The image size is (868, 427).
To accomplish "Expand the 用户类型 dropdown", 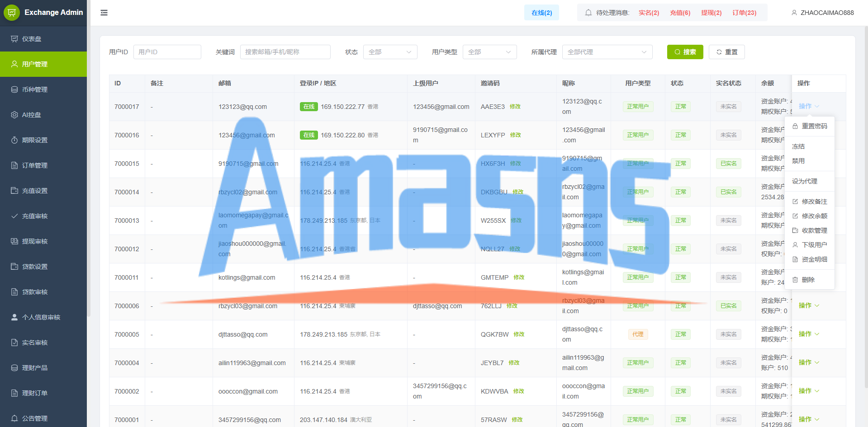I will pyautogui.click(x=489, y=52).
